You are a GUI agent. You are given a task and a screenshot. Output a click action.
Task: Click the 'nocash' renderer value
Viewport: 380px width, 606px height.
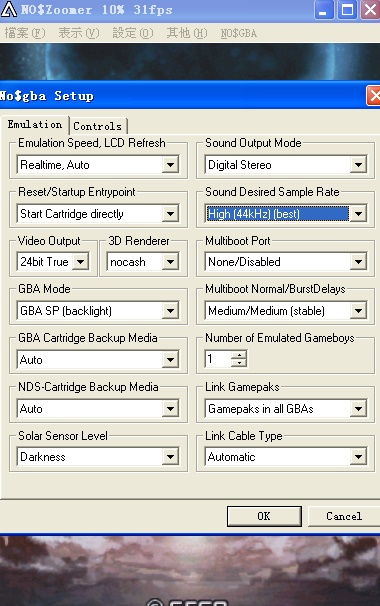[128, 262]
